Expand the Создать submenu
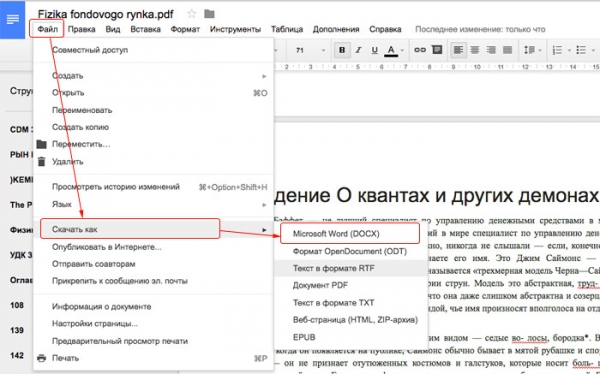This screenshot has height=374, width=600. 153,76
